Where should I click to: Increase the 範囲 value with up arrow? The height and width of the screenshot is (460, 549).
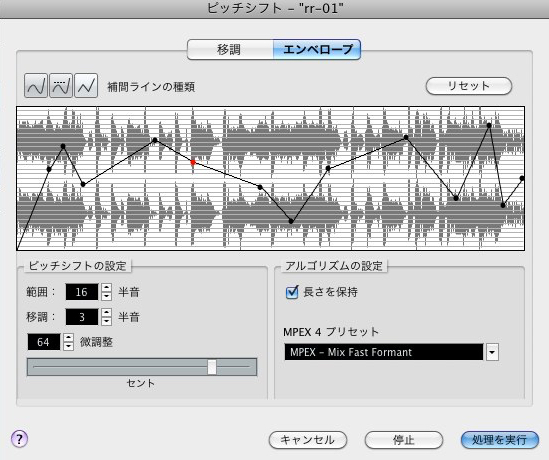click(x=106, y=288)
